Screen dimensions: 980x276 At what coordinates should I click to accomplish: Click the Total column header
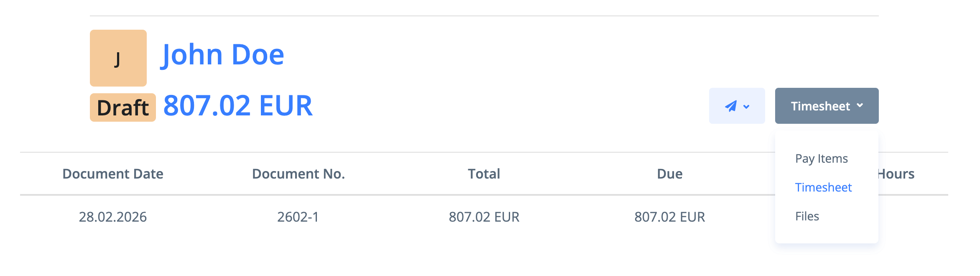click(484, 174)
